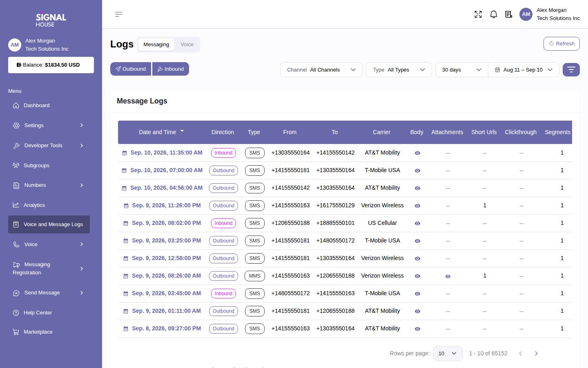The width and height of the screenshot is (588, 368).
Task: View body of 11:35:00 AM message
Action: (x=417, y=153)
